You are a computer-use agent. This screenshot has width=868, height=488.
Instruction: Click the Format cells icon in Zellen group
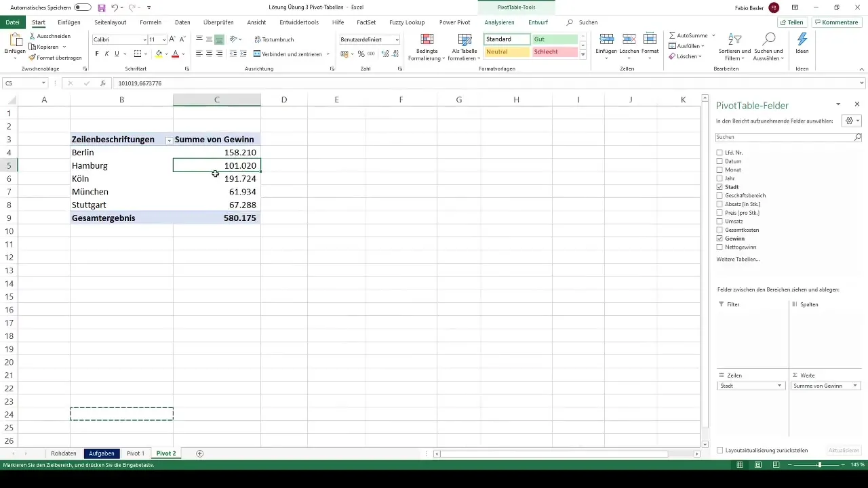point(650,40)
